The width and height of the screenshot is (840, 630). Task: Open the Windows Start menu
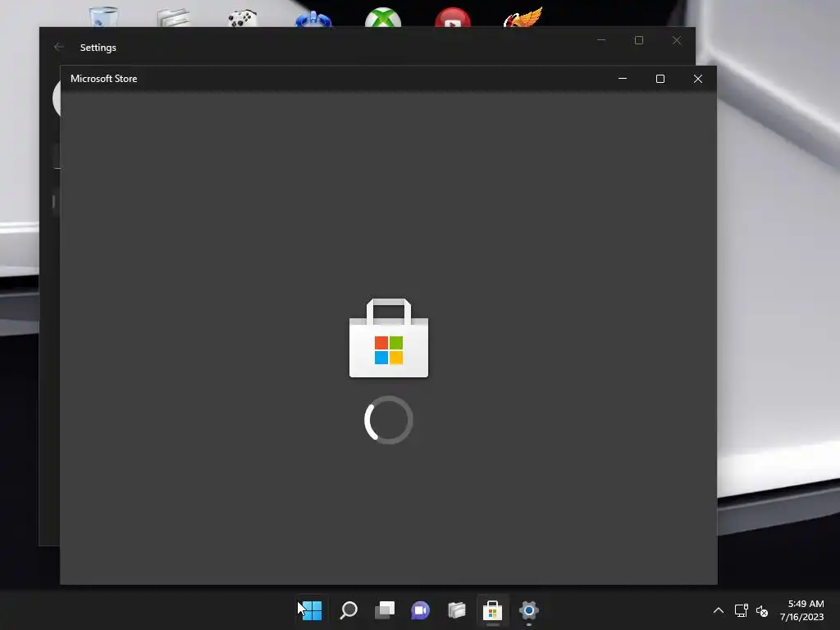[312, 609]
